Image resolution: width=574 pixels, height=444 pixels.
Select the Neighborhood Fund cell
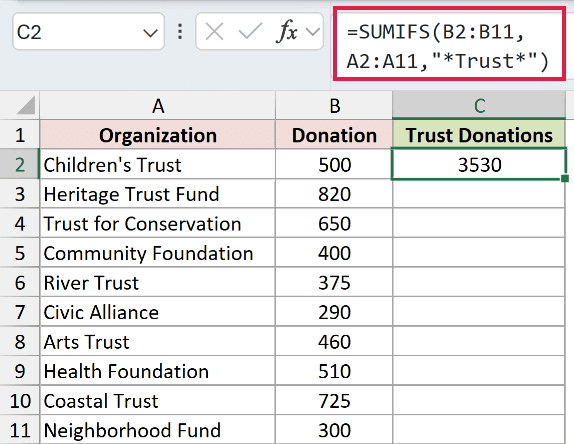158,430
